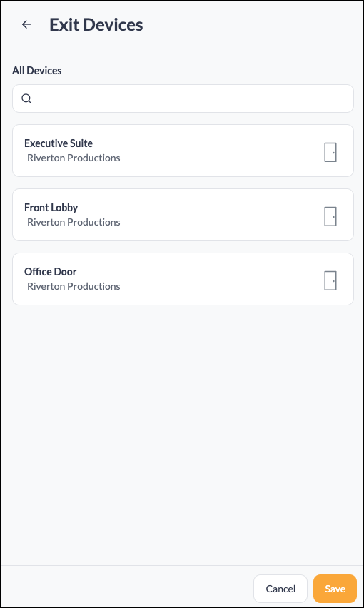This screenshot has height=608, width=364.
Task: Click the Front Lobby title text
Action: click(x=51, y=207)
